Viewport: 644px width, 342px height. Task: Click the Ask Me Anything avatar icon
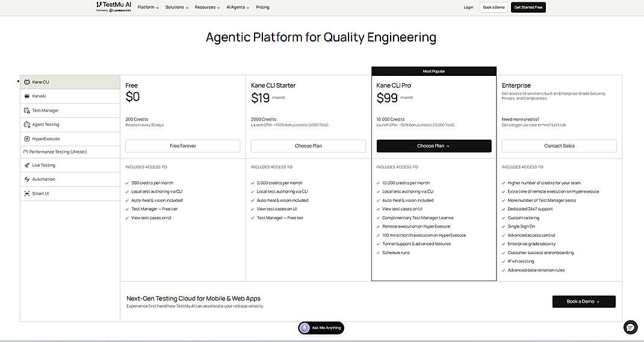305,328
